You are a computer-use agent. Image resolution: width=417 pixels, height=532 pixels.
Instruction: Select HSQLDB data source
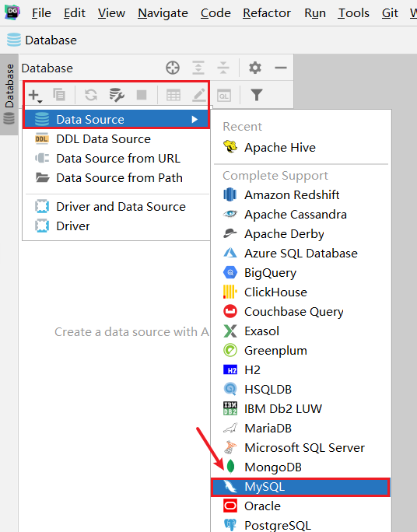click(x=301, y=390)
